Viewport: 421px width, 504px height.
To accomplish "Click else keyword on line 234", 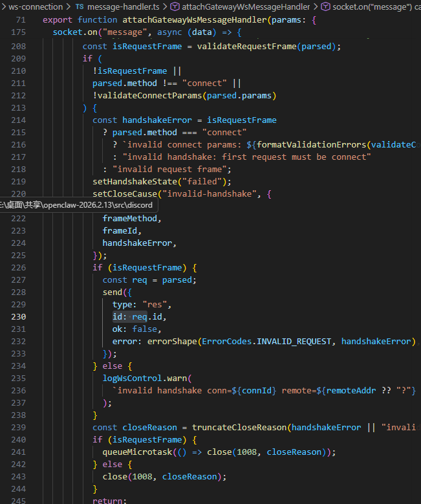I will 112,366.
